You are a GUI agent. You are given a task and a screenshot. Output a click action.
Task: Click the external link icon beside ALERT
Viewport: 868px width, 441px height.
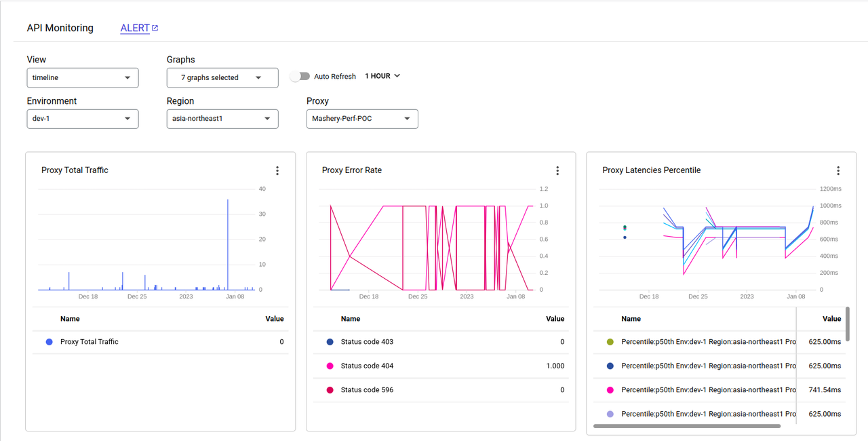pos(155,28)
